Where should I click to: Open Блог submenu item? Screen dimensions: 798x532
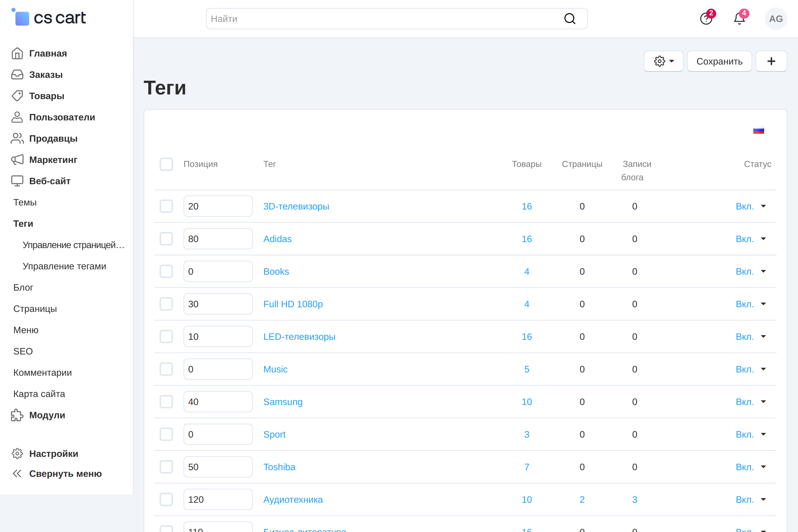point(23,288)
